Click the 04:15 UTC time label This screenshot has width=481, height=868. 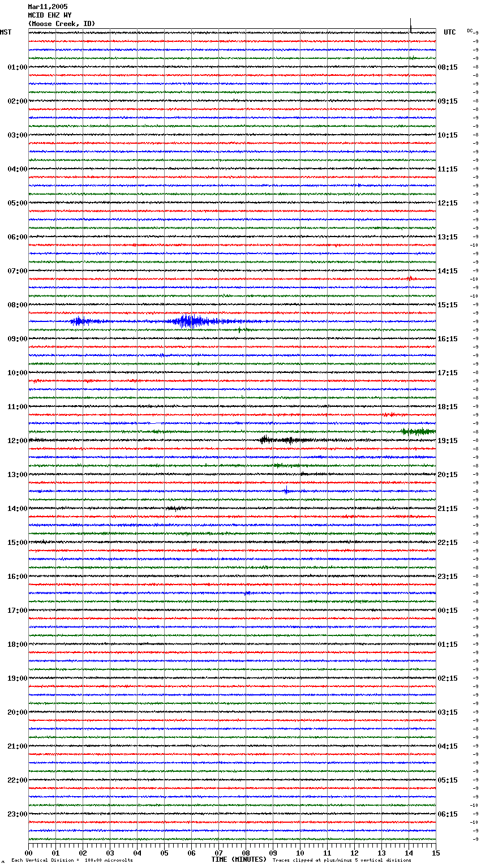click(448, 746)
